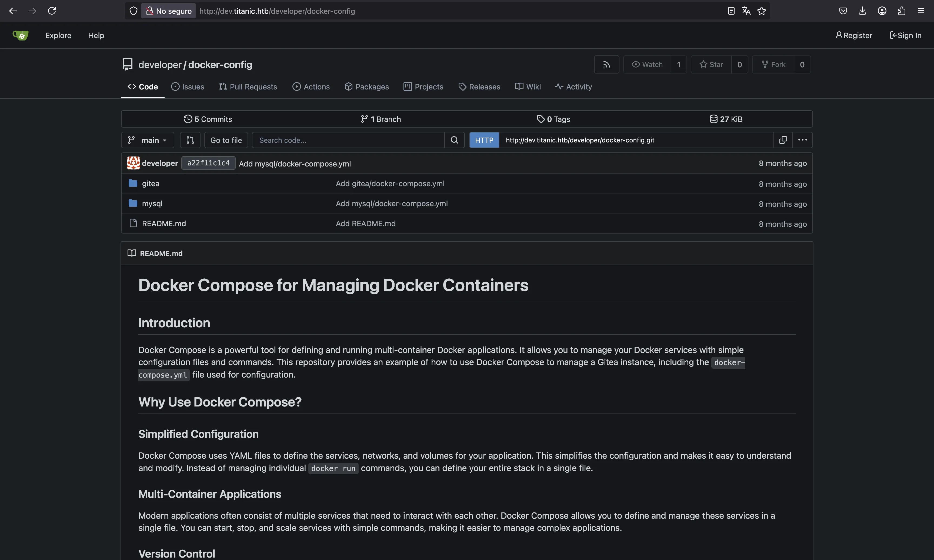Open the browser hamburger menu
Viewport: 934px width, 560px height.
click(x=921, y=11)
